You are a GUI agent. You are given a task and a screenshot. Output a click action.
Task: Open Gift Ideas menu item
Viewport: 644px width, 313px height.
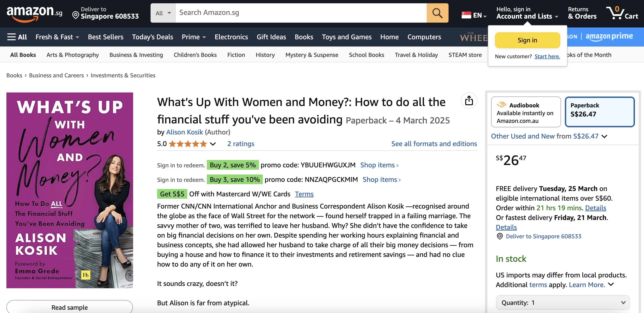point(271,37)
